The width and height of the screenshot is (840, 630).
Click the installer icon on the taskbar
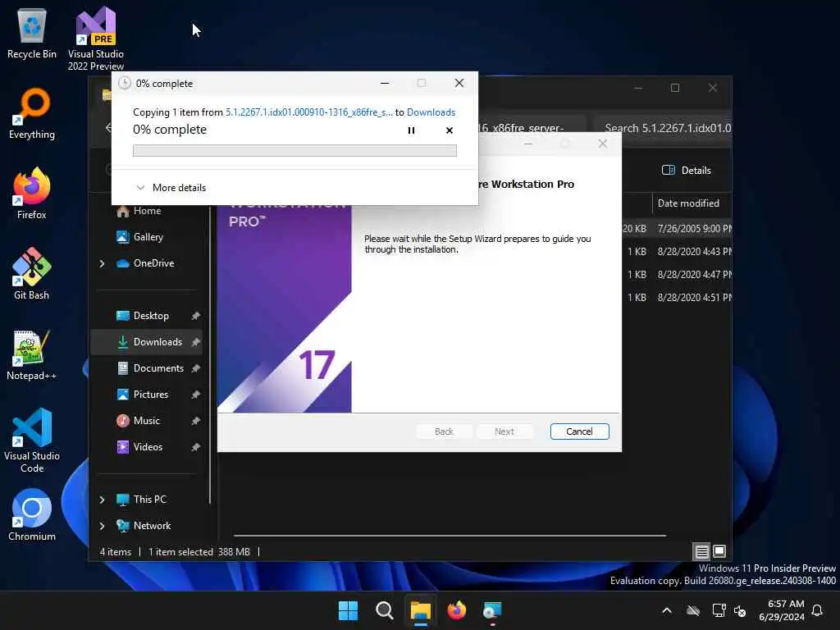492,610
